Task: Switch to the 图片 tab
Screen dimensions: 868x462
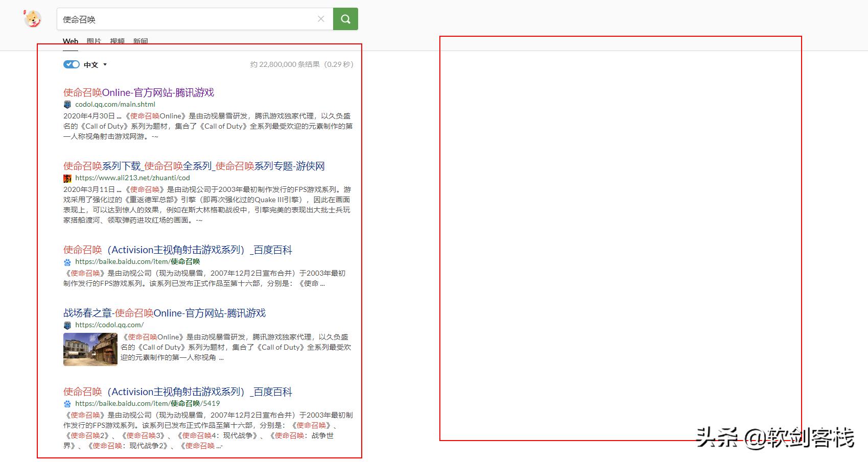Action: tap(92, 41)
